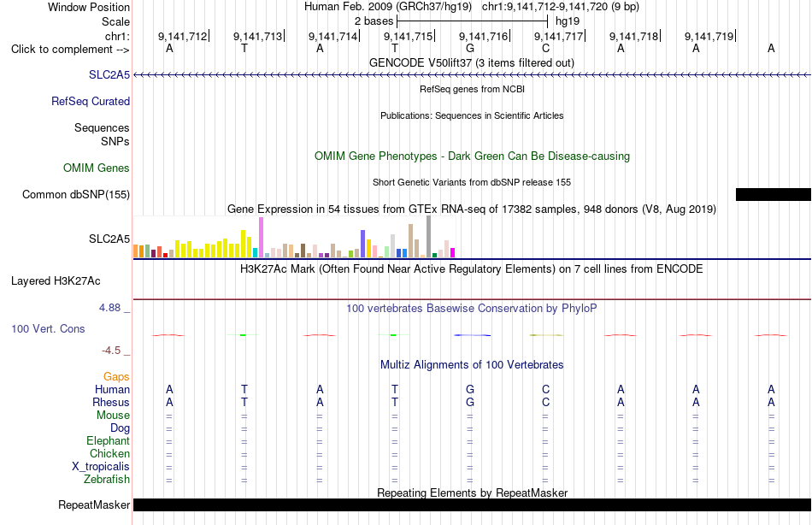
Task: Click the blue-purple bar in GTEx chart
Action: click(x=363, y=244)
